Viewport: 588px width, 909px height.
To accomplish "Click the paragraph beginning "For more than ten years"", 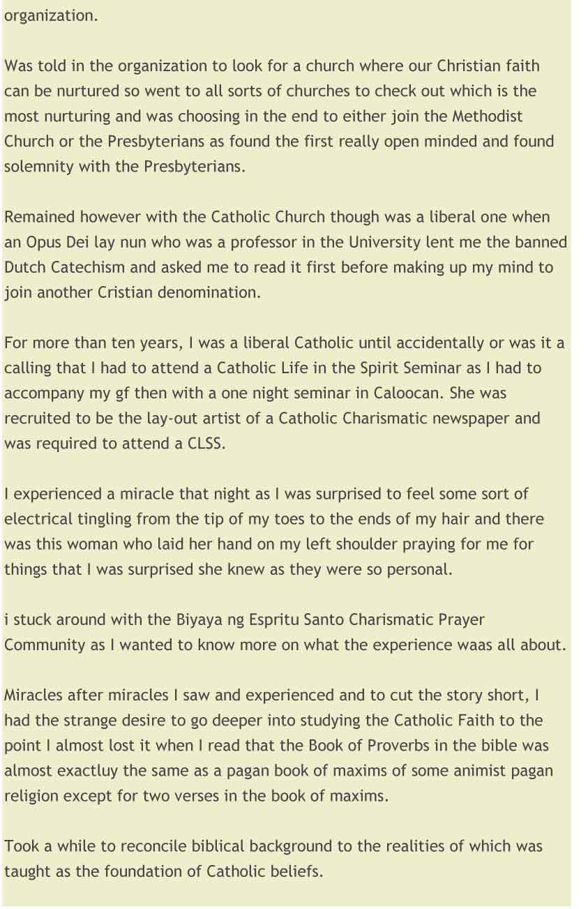I will point(285,393).
